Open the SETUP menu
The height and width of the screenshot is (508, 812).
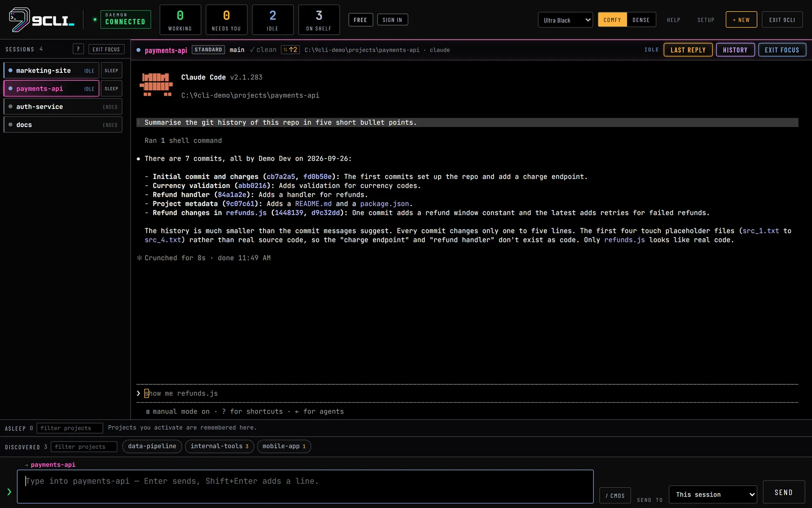706,20
